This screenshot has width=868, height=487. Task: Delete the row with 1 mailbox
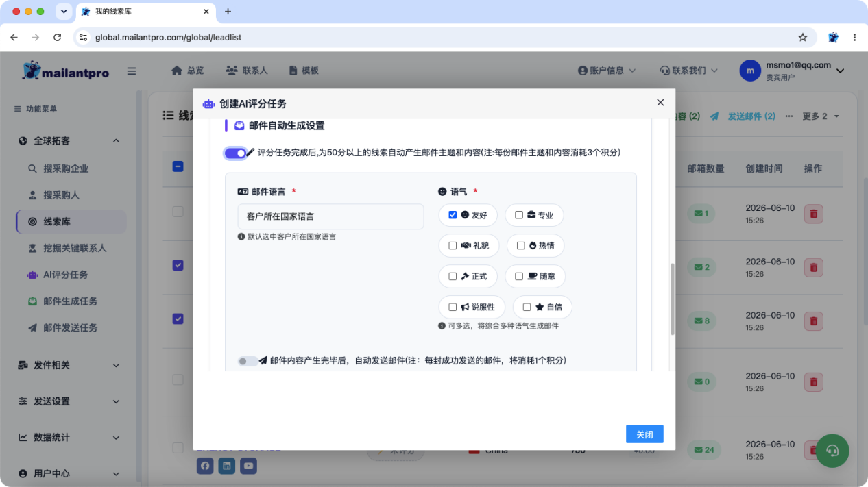[813, 214]
